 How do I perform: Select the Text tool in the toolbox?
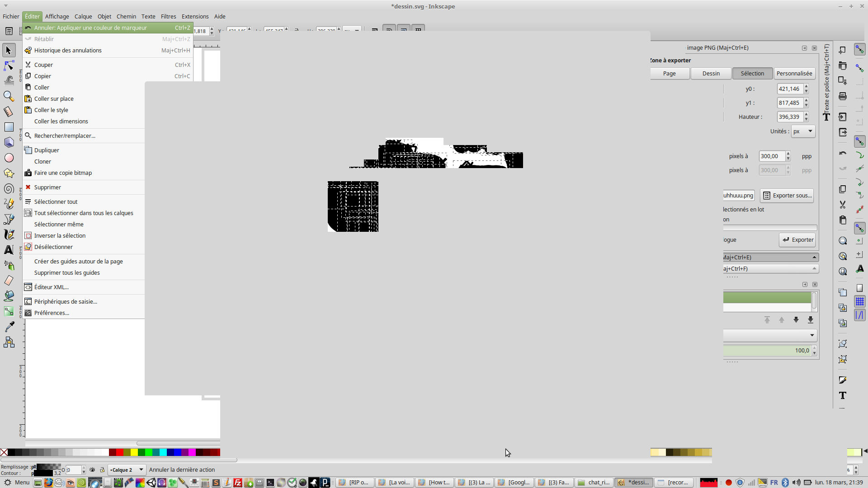tap(9, 250)
